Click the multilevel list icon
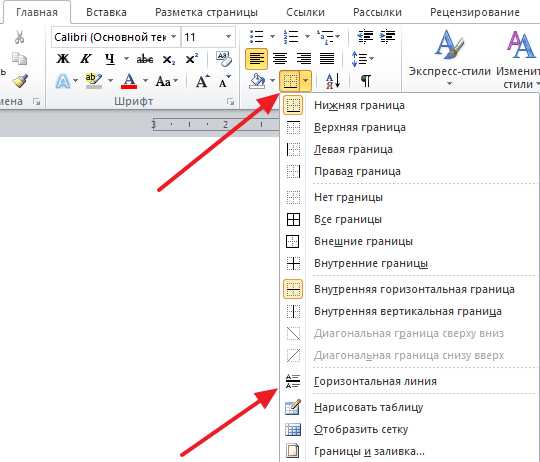The height and width of the screenshot is (462, 540). (326, 36)
